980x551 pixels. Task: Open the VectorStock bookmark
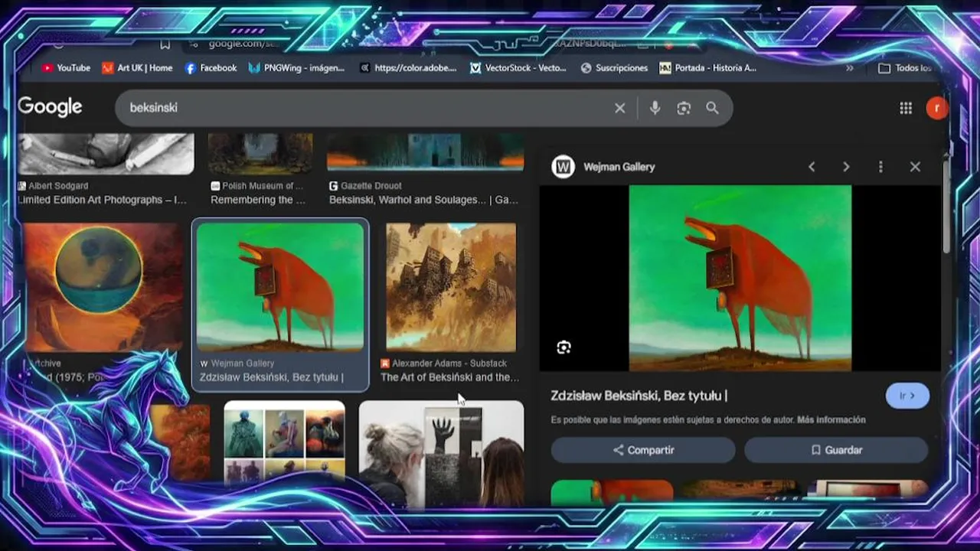518,68
